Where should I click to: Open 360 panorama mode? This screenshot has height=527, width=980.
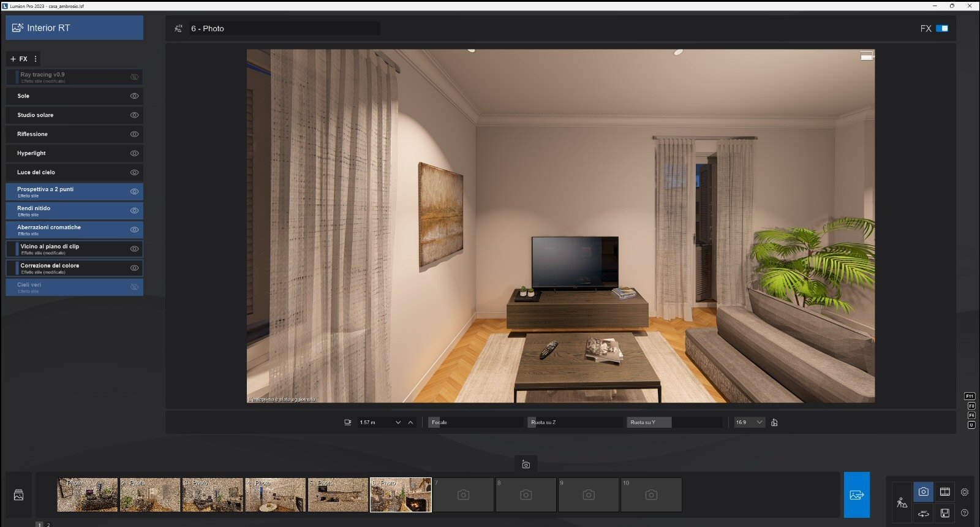pos(924,513)
